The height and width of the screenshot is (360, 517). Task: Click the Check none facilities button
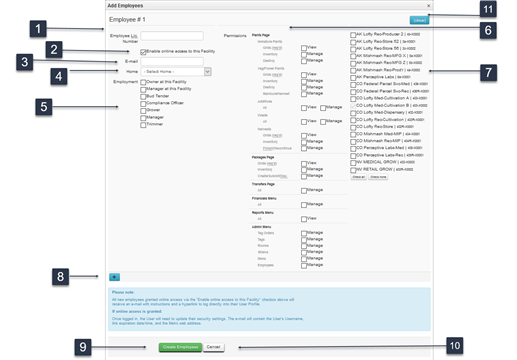pyautogui.click(x=378, y=177)
